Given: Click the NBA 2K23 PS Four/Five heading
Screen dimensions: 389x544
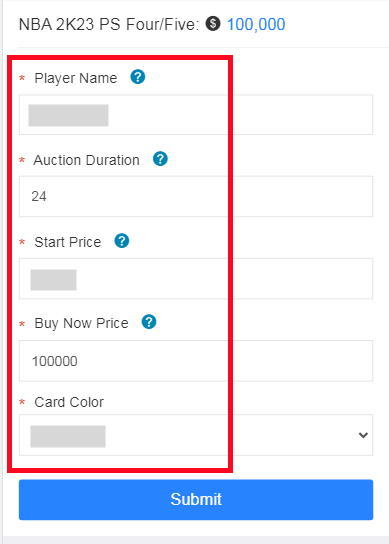Looking at the screenshot, I should pyautogui.click(x=109, y=24).
